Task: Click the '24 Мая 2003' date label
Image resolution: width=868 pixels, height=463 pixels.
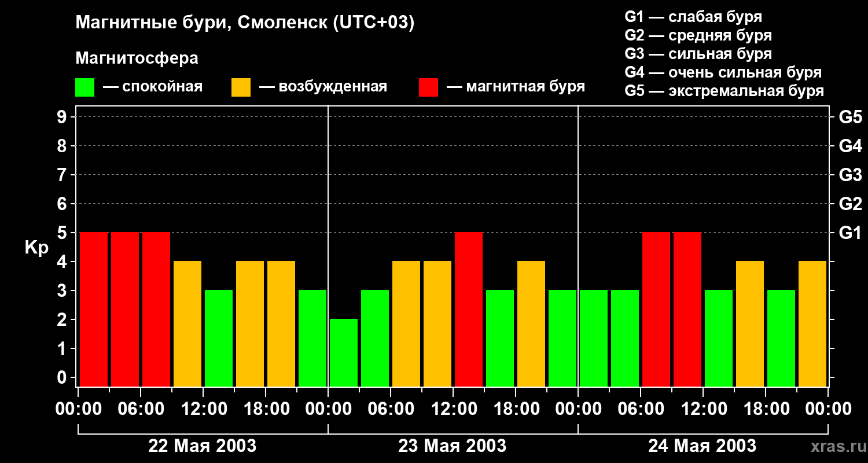Action: click(702, 446)
